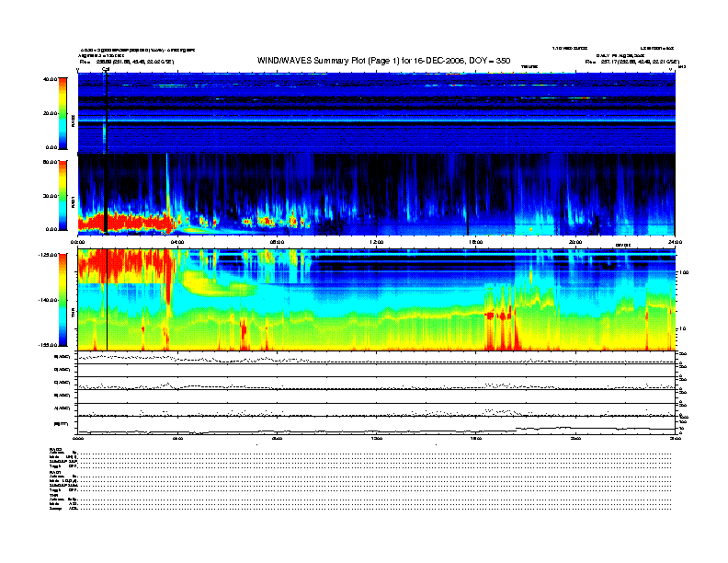The height and width of the screenshot is (563, 728).
Task: Click the Re= 256.89 position text
Action: pos(126,62)
